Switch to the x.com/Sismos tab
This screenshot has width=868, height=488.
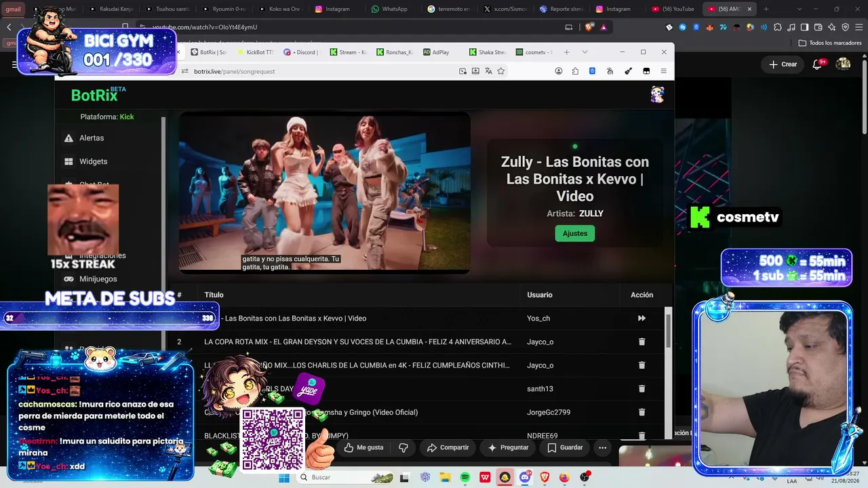[x=504, y=9]
